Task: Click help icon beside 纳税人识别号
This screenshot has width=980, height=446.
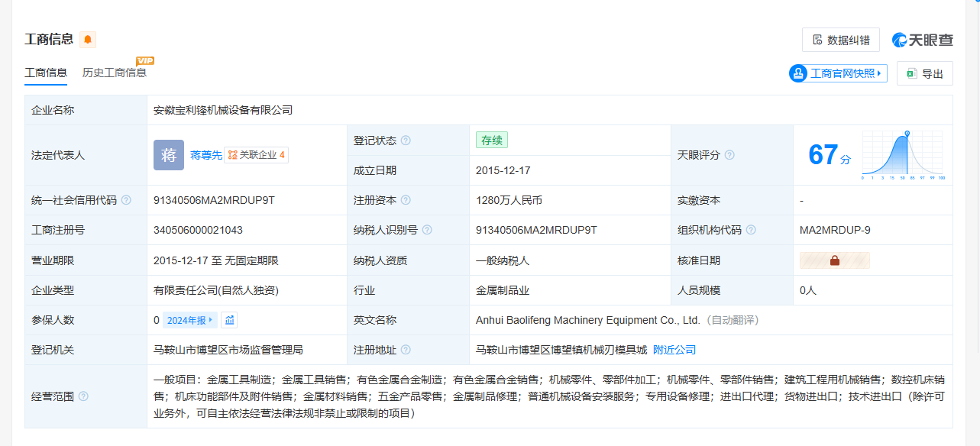Action: pos(427,230)
